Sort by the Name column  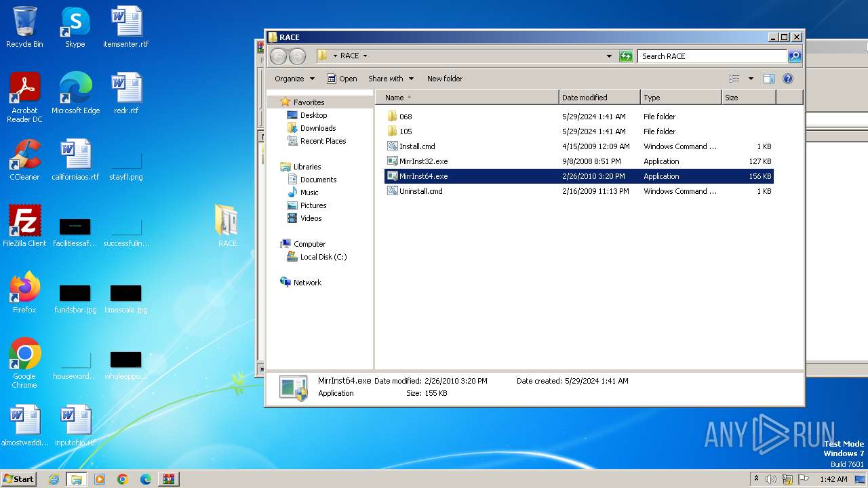coord(467,98)
